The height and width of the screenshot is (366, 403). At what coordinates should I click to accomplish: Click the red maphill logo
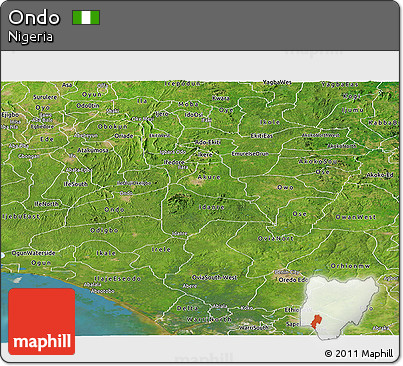click(x=42, y=321)
